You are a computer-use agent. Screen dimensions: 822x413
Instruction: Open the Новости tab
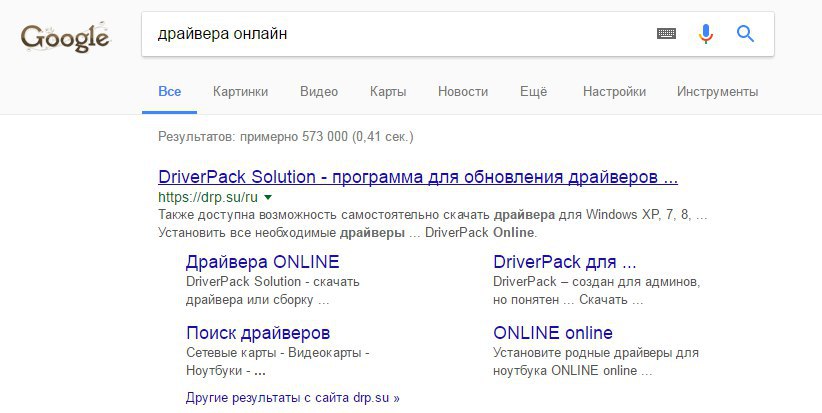tap(463, 92)
